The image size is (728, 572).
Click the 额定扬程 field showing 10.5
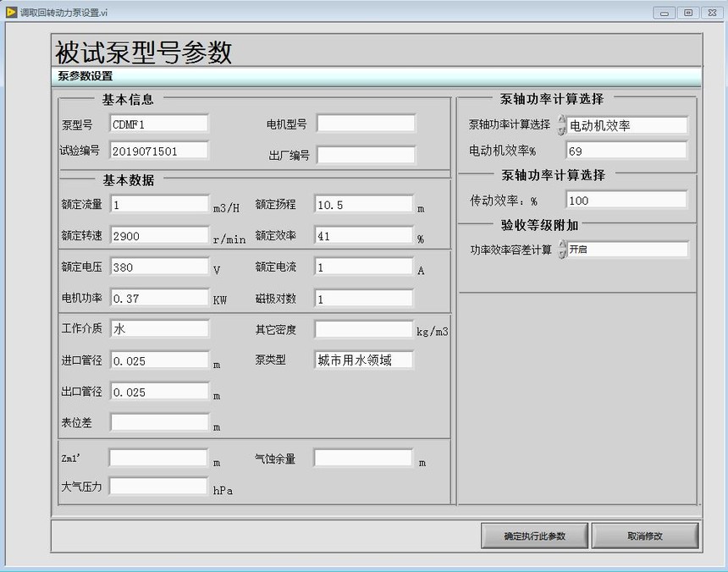point(363,205)
